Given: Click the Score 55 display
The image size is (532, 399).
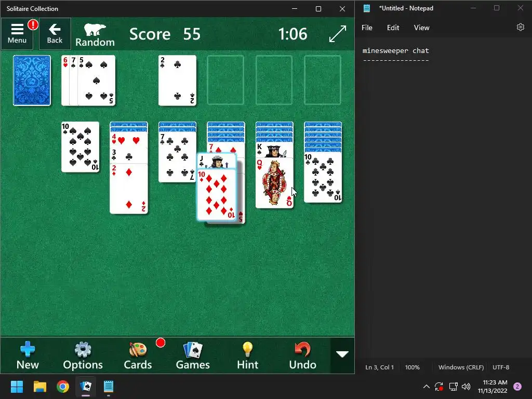Looking at the screenshot, I should [165, 34].
